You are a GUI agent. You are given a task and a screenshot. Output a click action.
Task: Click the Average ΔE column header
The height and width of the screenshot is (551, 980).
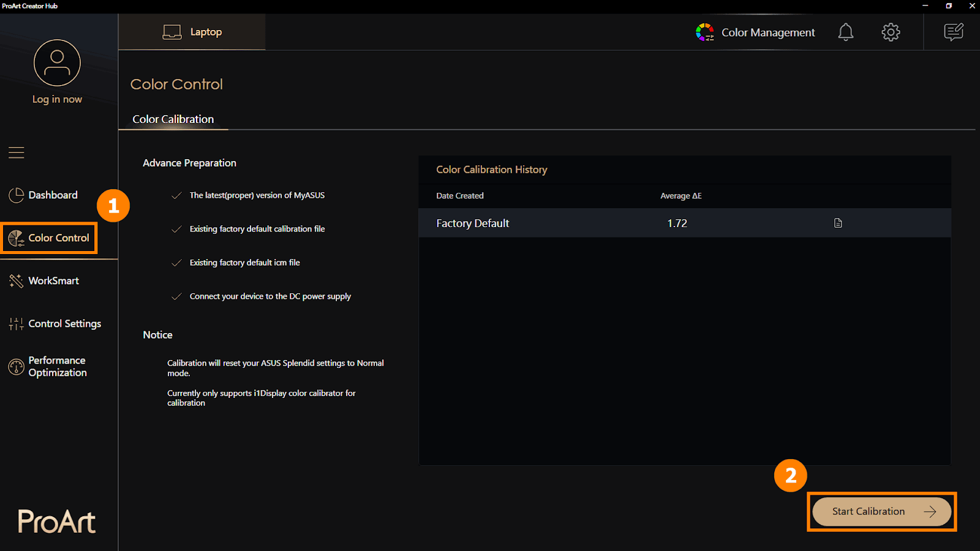pyautogui.click(x=681, y=196)
